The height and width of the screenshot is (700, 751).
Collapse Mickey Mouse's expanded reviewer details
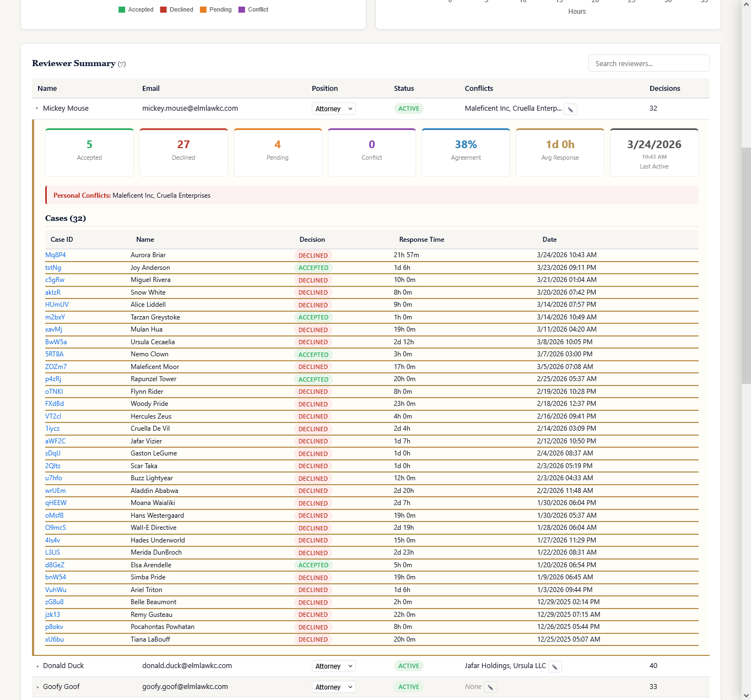37,108
